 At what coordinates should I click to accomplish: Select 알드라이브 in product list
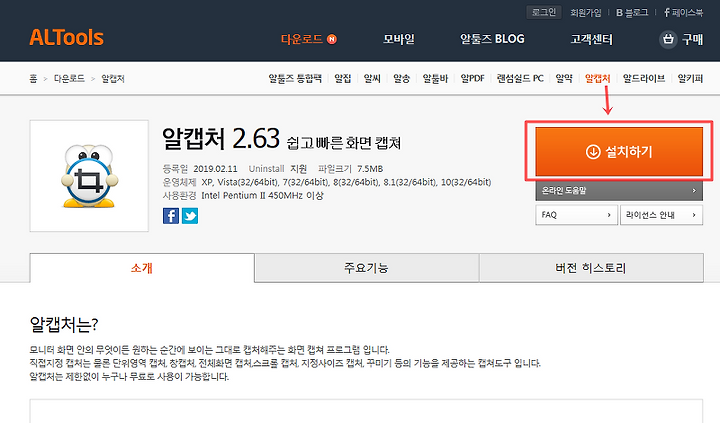click(x=644, y=79)
